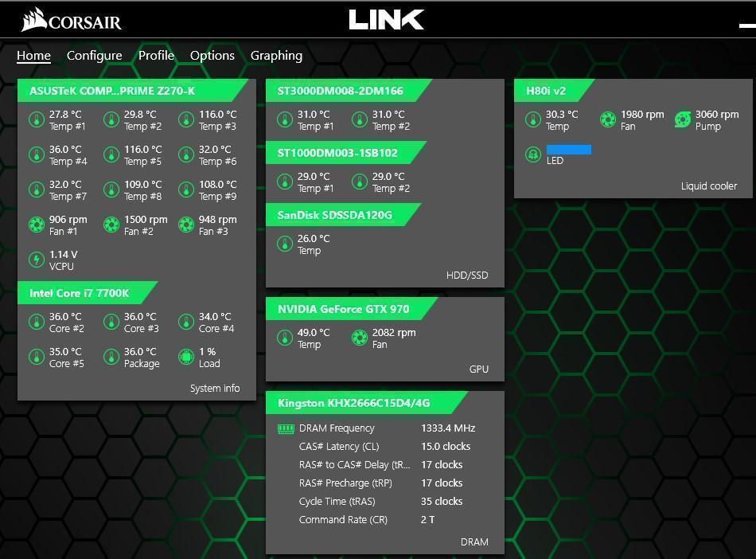Click the HDD/SSD label
Viewport: 756px width, 559px height.
(x=467, y=276)
